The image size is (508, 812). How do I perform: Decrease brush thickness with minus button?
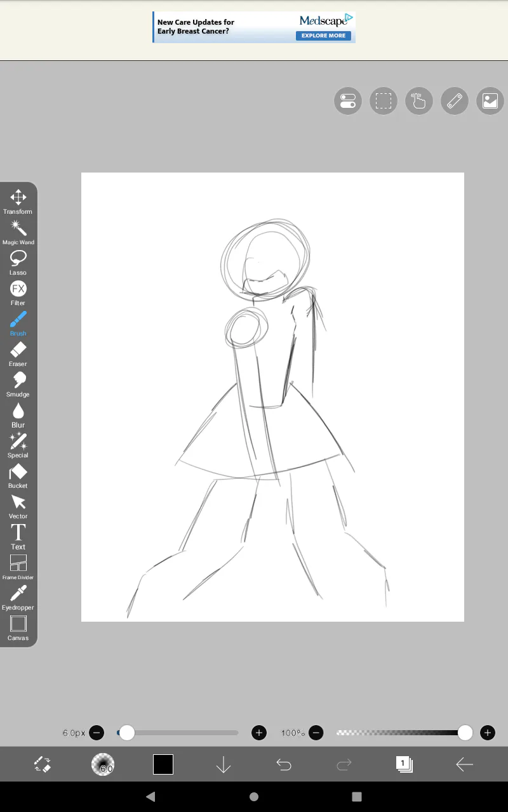pos(97,733)
